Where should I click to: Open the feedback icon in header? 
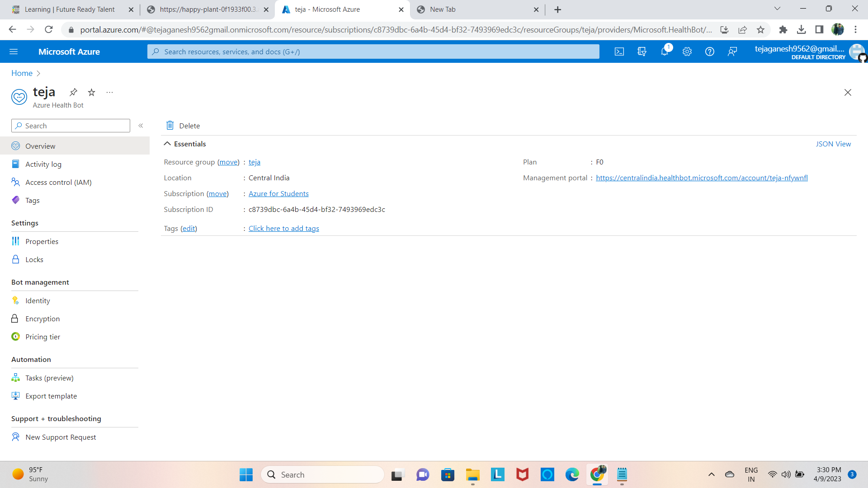732,52
